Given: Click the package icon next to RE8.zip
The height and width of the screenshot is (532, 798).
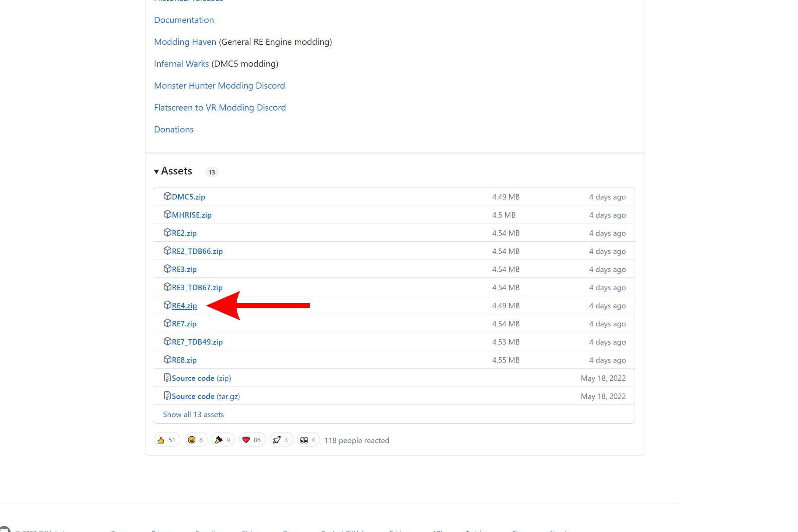Looking at the screenshot, I should [167, 359].
